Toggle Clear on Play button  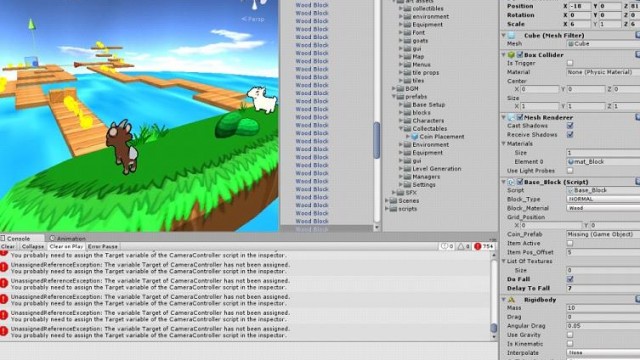tap(66, 247)
